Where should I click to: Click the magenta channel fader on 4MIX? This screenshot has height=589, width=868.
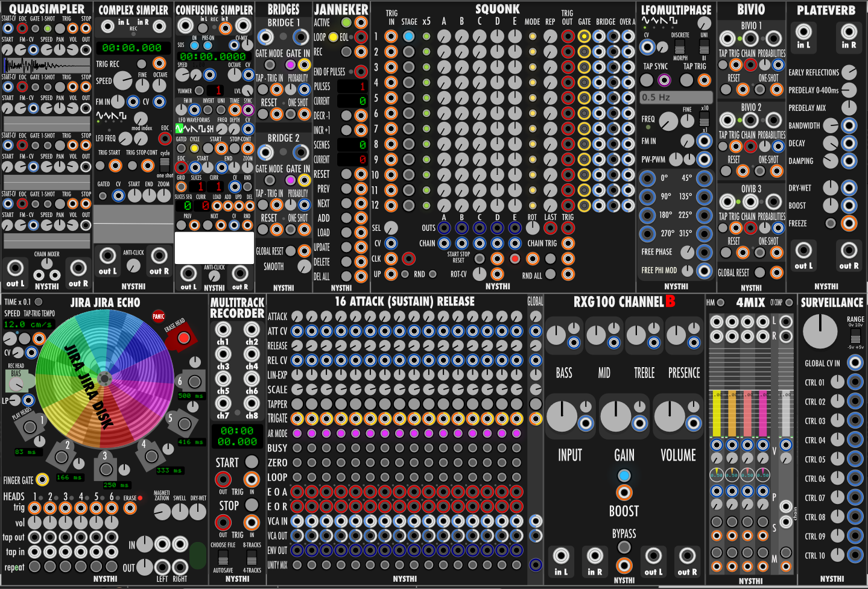pyautogui.click(x=763, y=414)
